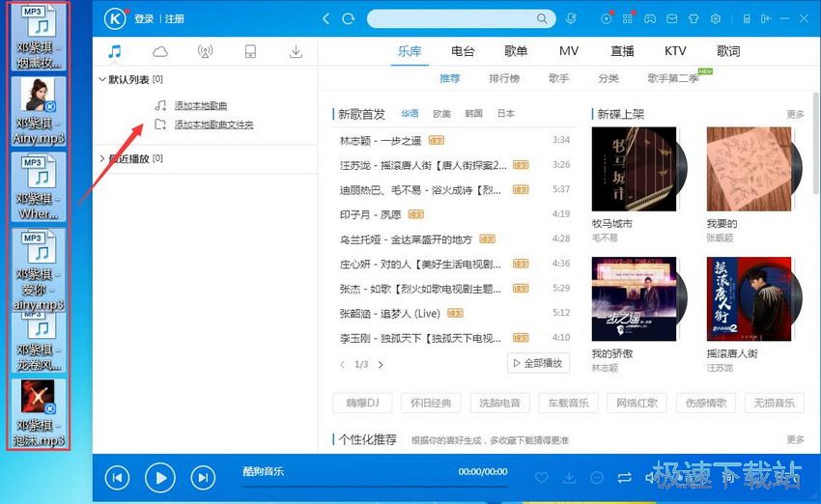Switch to the 乐库 tab
The width and height of the screenshot is (821, 504).
[x=410, y=51]
